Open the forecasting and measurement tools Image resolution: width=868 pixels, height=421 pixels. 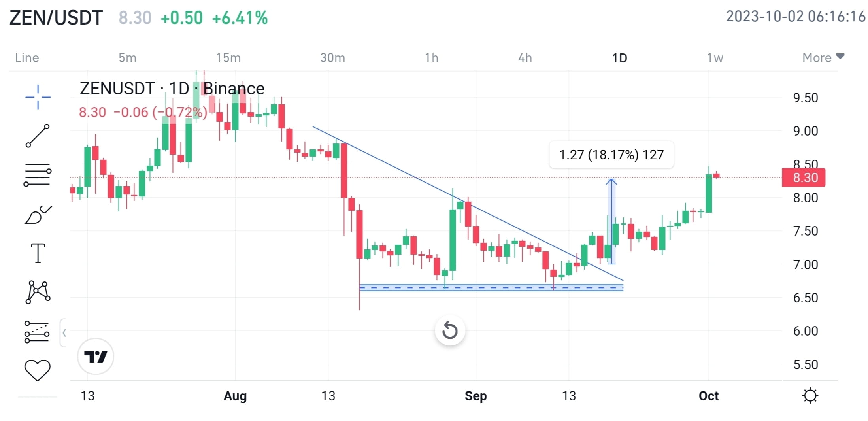pos(37,332)
